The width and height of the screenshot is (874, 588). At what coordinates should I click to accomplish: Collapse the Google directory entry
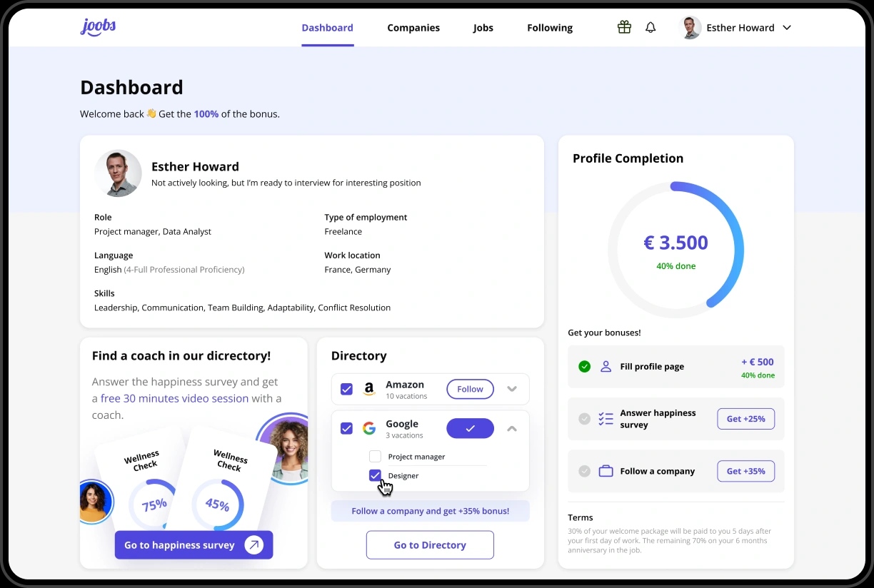click(x=512, y=428)
